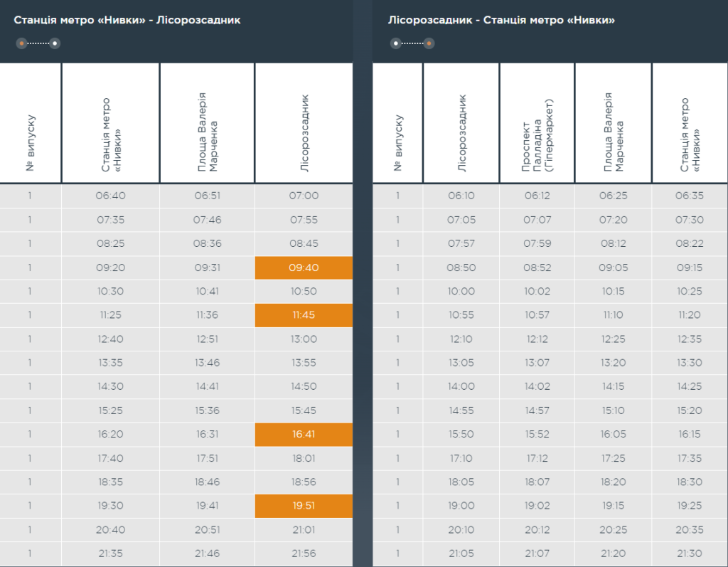The height and width of the screenshot is (567, 728).
Task: Select the 13:46 Площа Валерія Марченка time
Action: [x=207, y=363]
